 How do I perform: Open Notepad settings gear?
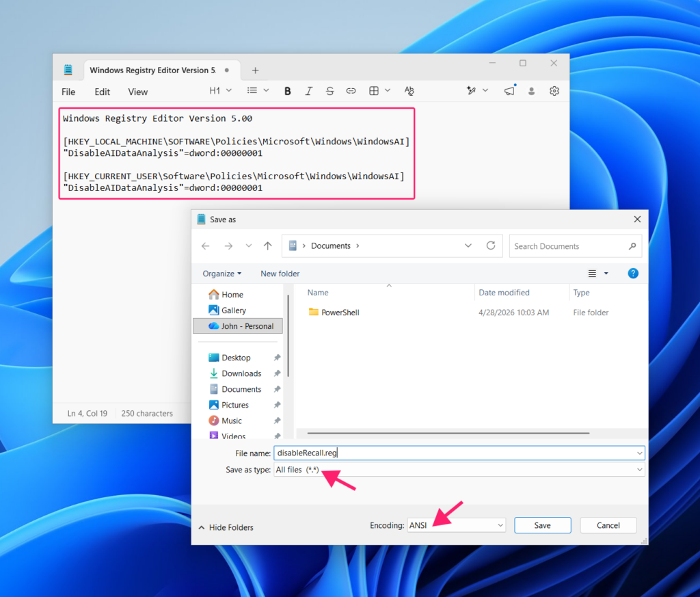[554, 91]
